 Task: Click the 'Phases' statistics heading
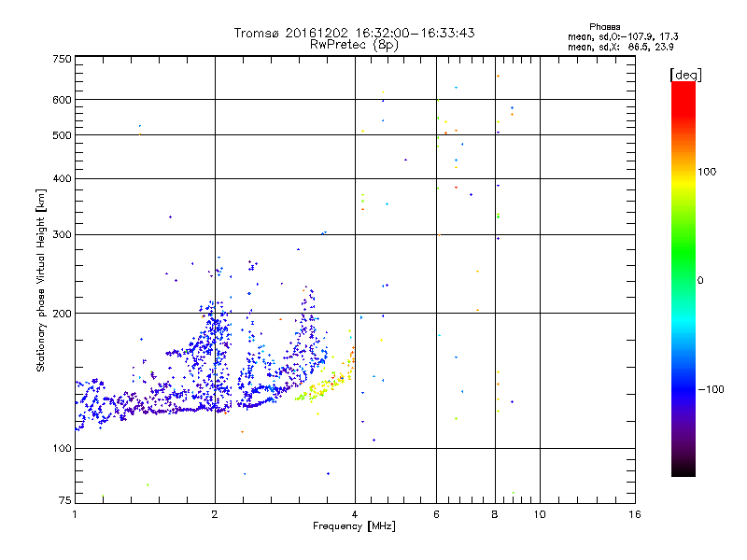point(604,27)
